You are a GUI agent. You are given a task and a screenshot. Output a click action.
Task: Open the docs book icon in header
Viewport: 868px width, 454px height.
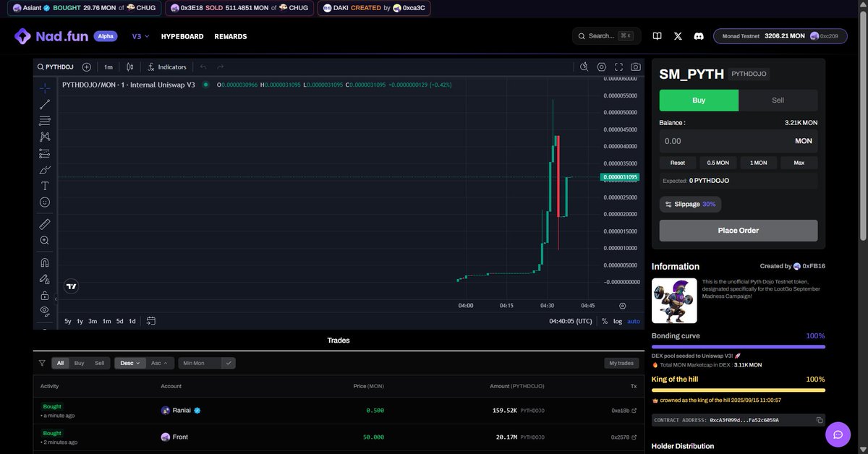657,36
